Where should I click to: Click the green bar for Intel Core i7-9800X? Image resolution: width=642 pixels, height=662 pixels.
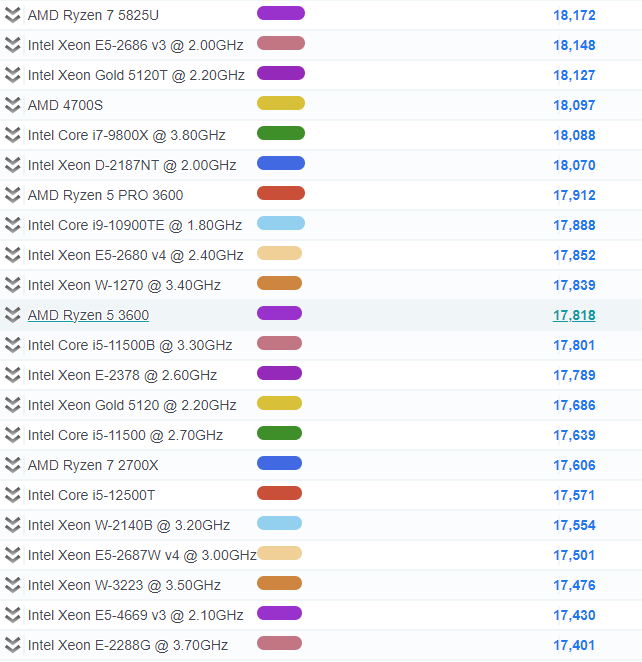pos(281,133)
